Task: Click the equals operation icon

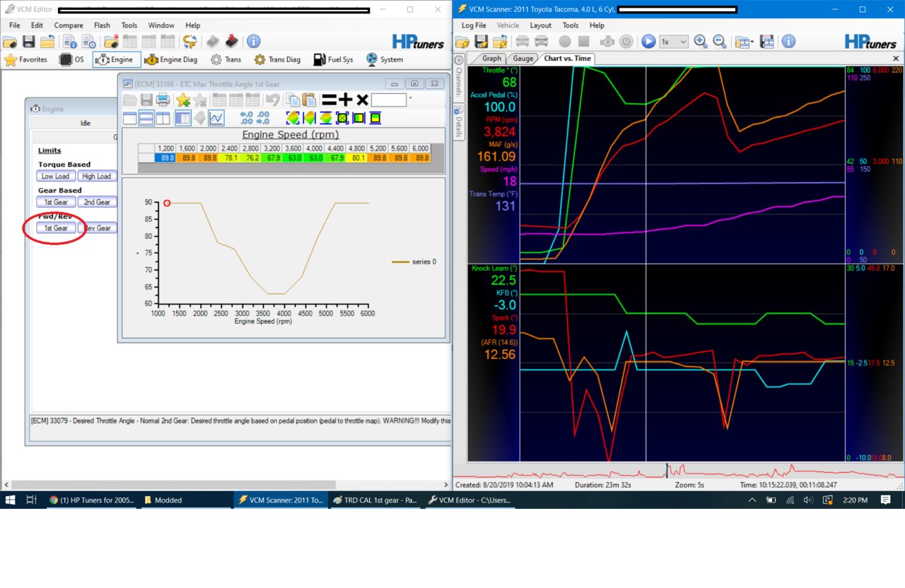Action: (329, 100)
